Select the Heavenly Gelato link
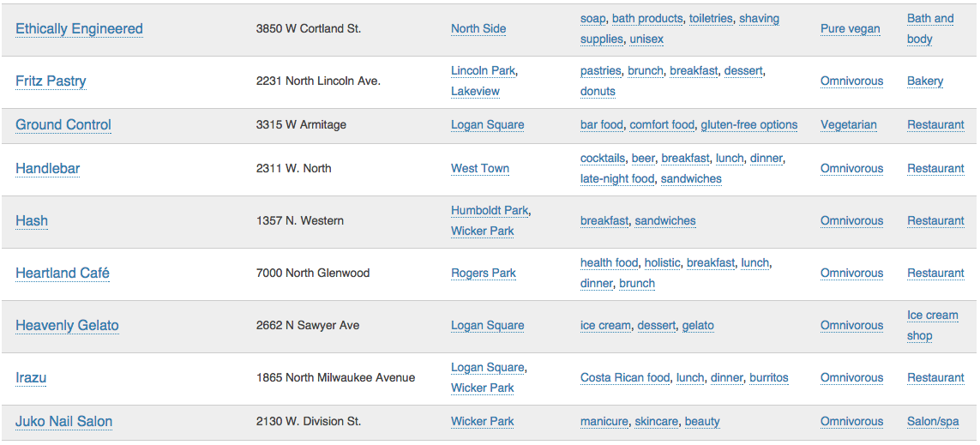The width and height of the screenshot is (980, 445). (x=67, y=326)
